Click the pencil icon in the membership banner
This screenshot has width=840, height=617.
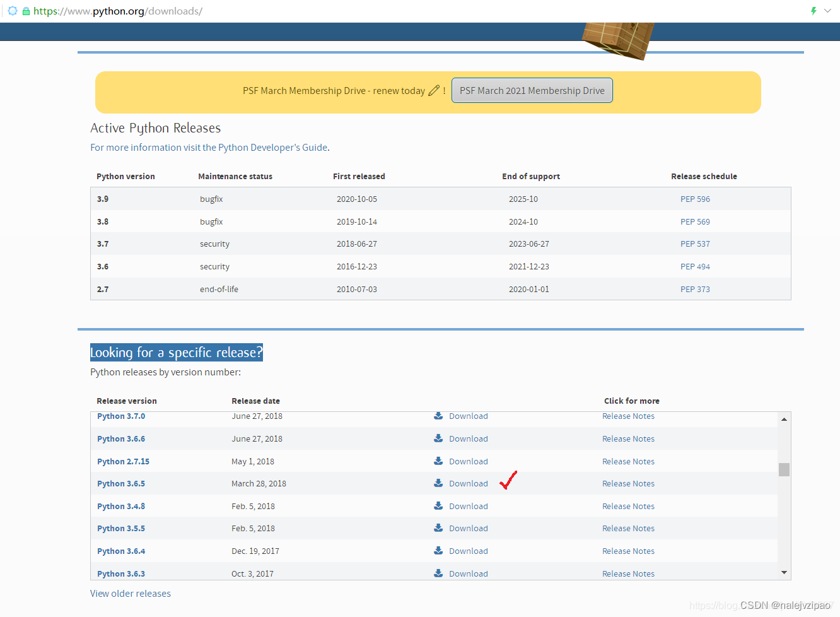pos(434,91)
